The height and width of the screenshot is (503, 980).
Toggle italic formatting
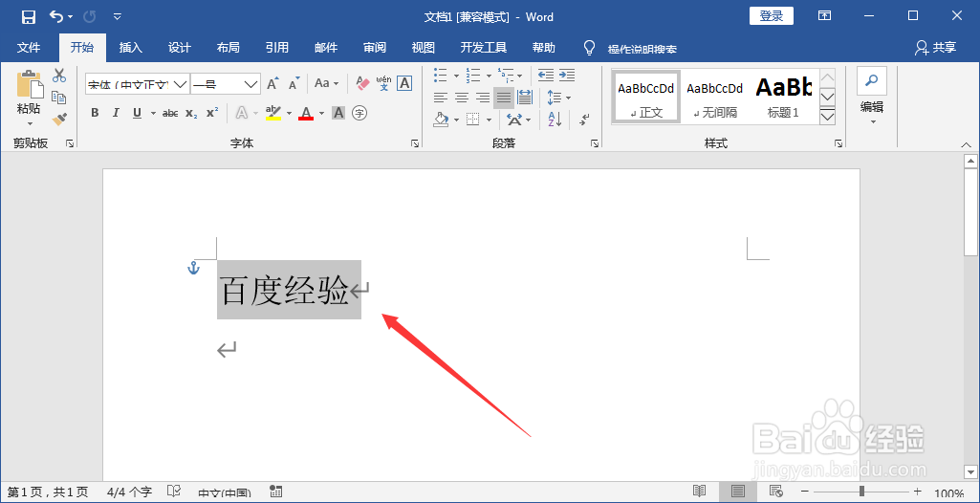116,113
